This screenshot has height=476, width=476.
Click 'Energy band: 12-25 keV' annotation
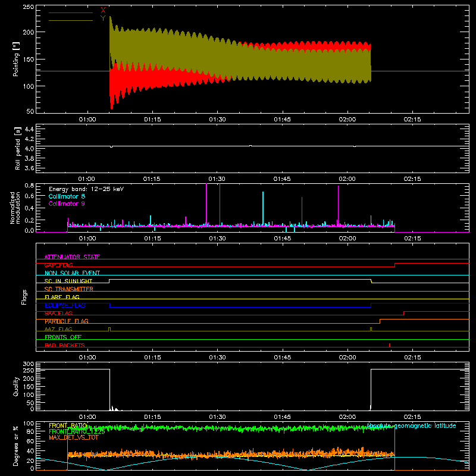(86, 189)
